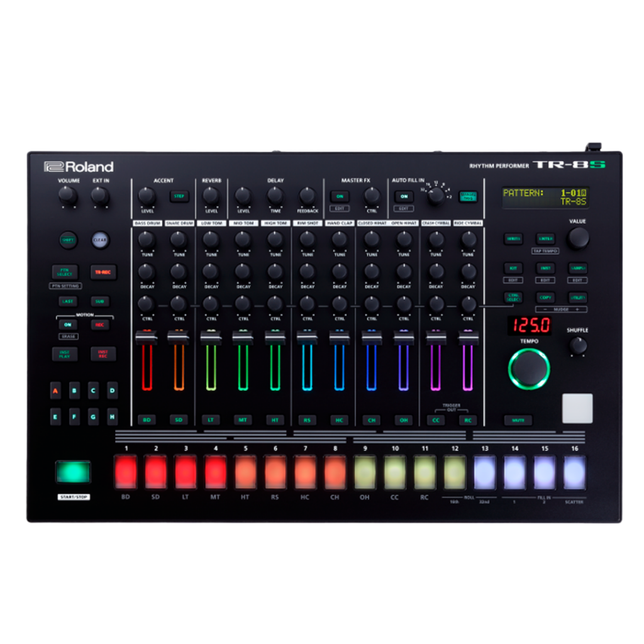Image resolution: width=644 pixels, height=644 pixels.
Task: Enable the red TR-REC button
Action: (x=103, y=272)
